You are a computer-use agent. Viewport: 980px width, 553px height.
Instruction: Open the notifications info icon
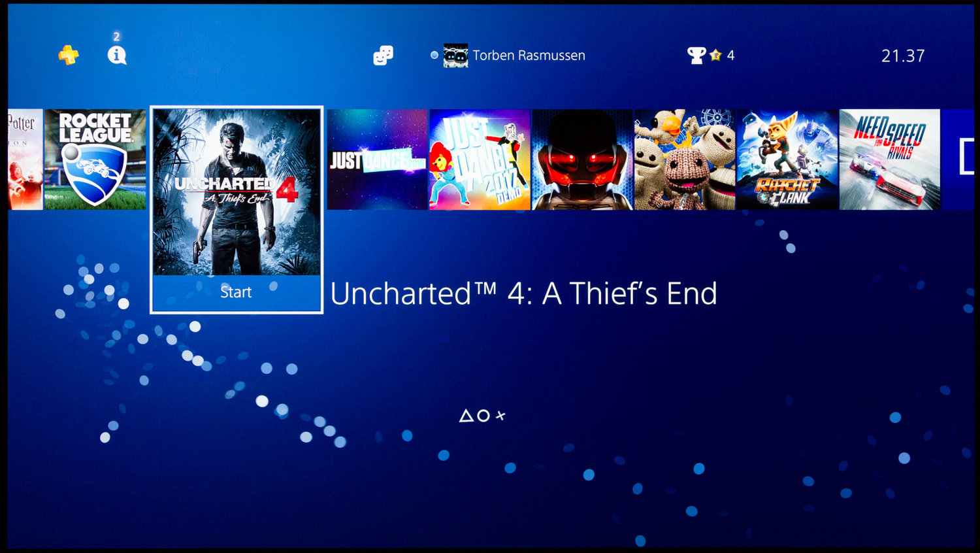117,56
